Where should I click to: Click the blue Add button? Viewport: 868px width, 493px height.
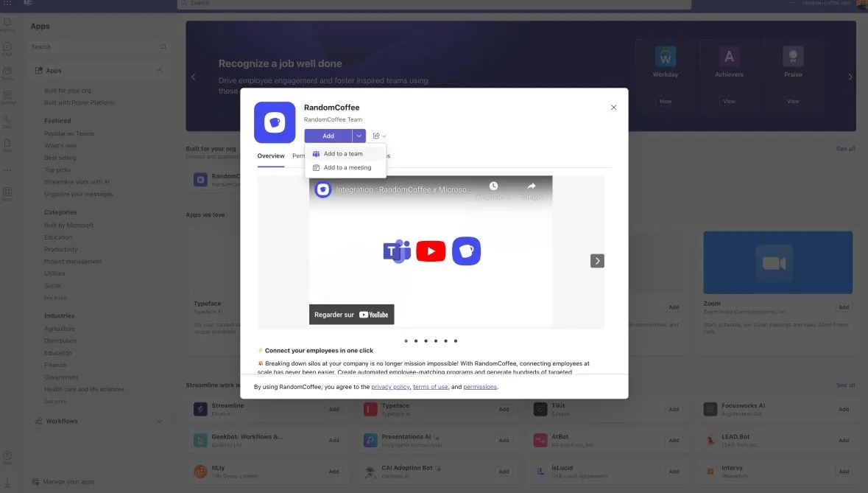click(x=328, y=136)
